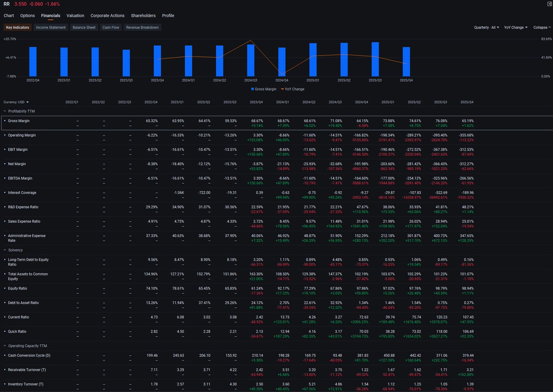Open the Profile tab
Screen dimensions: 553x392
pyautogui.click(x=168, y=16)
